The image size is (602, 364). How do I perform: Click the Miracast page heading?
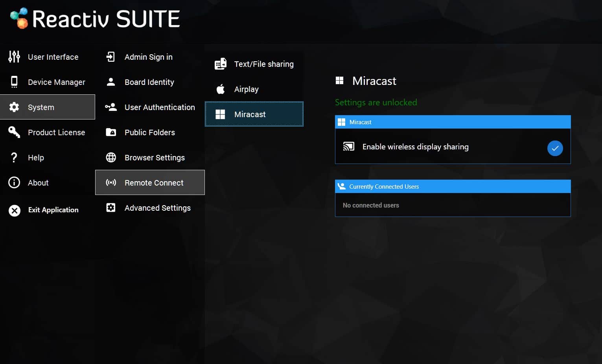[374, 81]
